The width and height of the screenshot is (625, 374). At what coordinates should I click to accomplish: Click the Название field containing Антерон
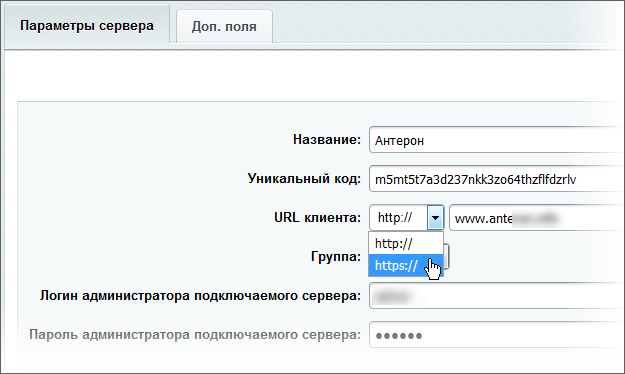pyautogui.click(x=497, y=140)
